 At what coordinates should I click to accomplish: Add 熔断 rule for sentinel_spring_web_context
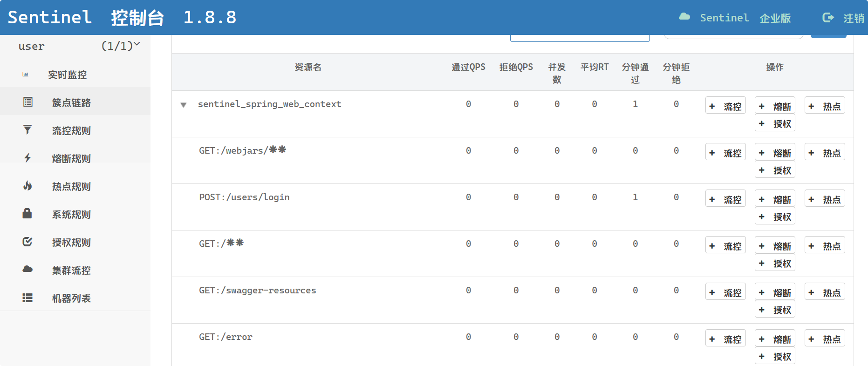pos(775,106)
